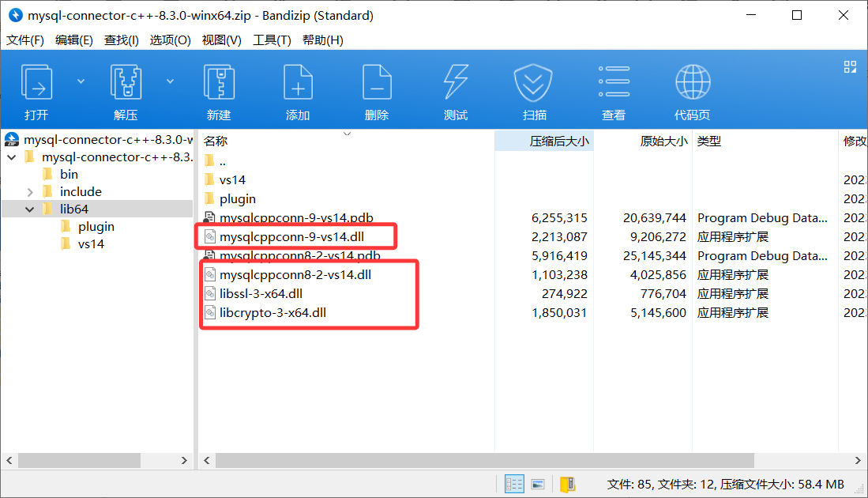Click right scroll arrow of the tree pane
Image resolution: width=868 pixels, height=498 pixels.
(x=184, y=460)
